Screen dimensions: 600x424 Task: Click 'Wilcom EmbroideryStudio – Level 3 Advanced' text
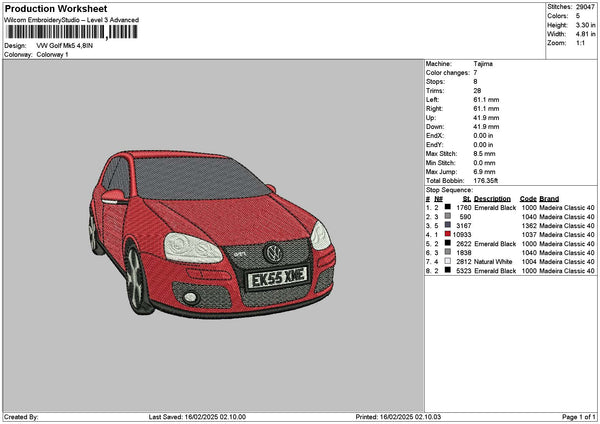pyautogui.click(x=71, y=20)
